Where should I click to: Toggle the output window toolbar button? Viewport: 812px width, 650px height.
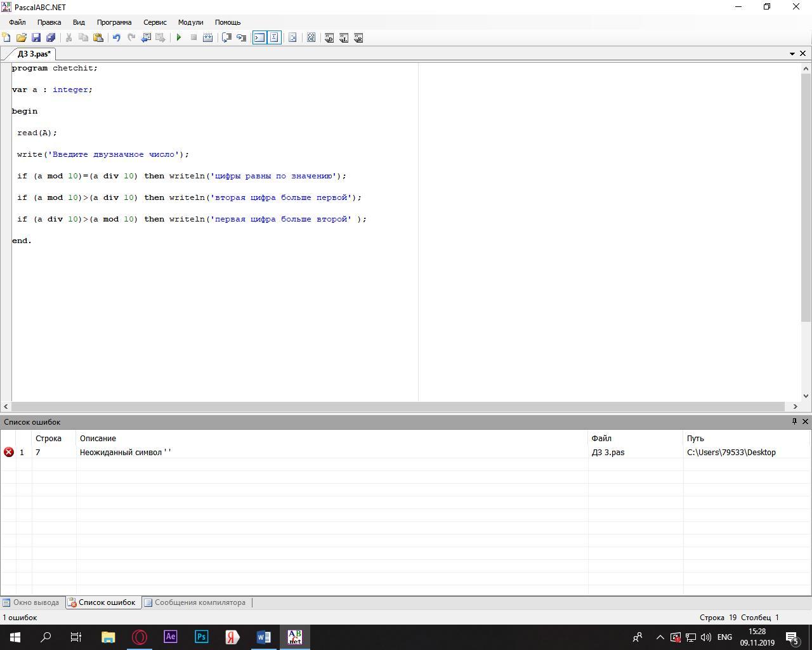[259, 37]
